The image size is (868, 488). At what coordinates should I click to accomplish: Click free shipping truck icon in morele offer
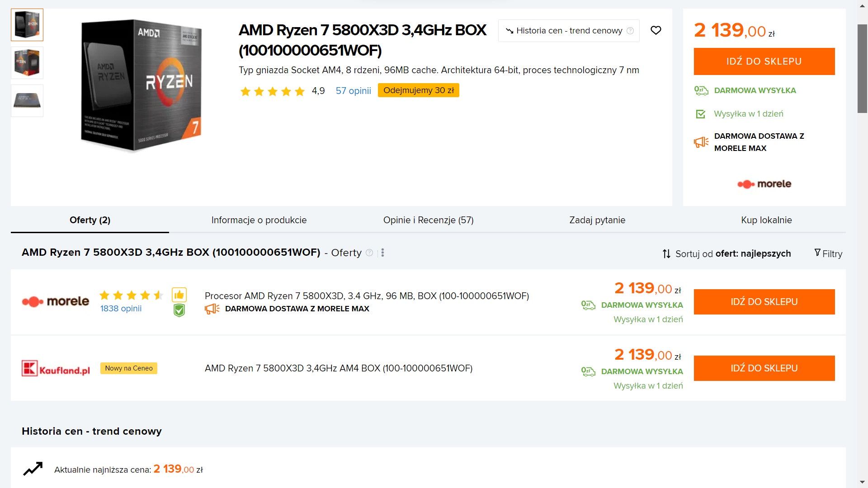pyautogui.click(x=588, y=305)
